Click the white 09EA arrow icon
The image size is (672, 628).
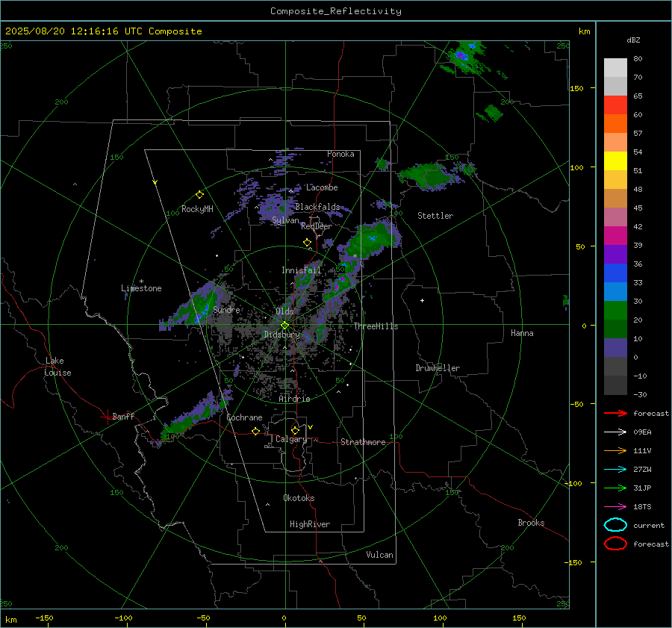point(615,432)
